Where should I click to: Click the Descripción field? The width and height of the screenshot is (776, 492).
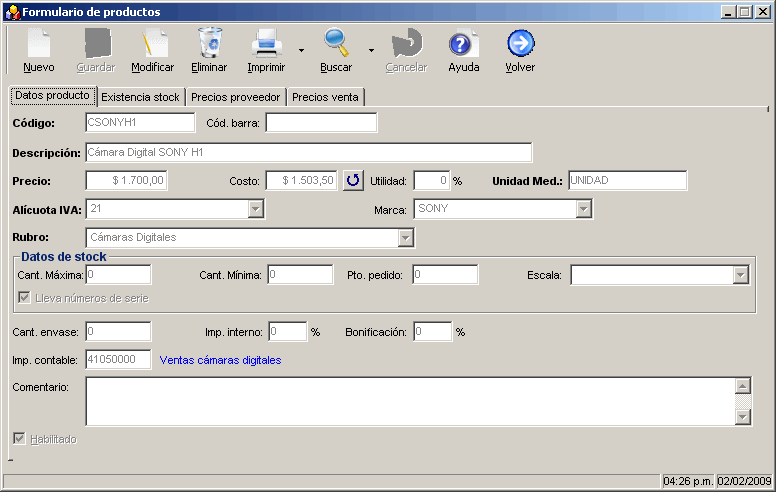(x=309, y=152)
